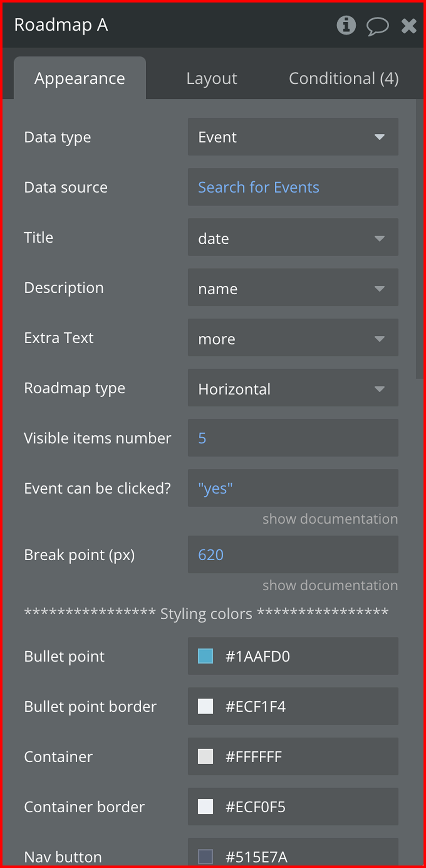Pick the Bullet point border color swatch
Screen dimensions: 426x868
click(x=205, y=706)
